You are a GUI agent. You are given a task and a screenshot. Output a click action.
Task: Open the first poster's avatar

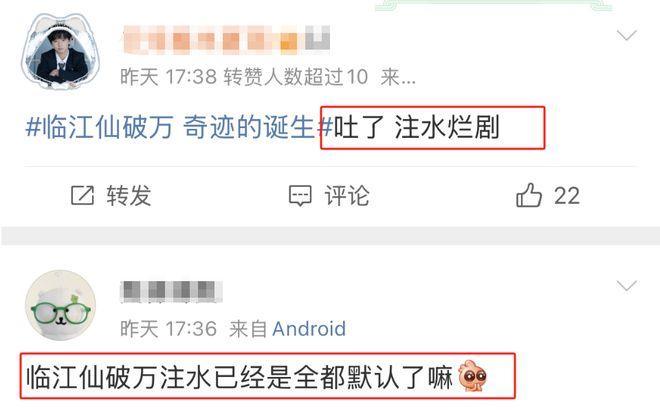click(x=61, y=51)
